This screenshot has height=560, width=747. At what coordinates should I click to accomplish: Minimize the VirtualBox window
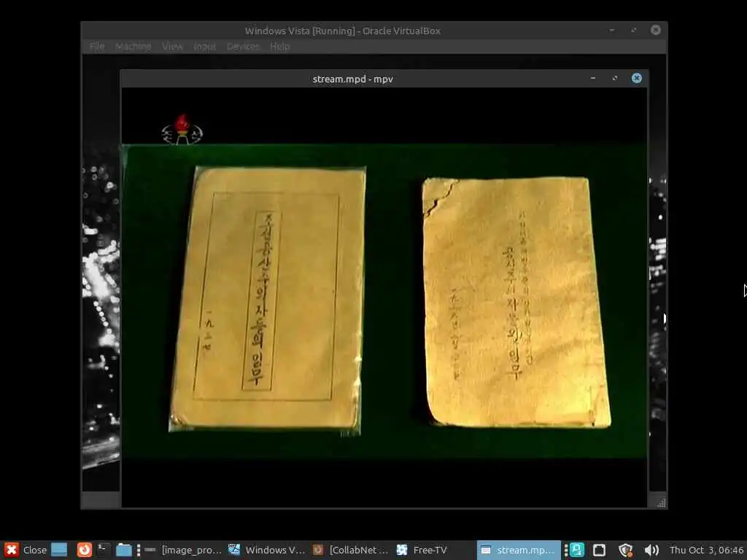pos(612,30)
